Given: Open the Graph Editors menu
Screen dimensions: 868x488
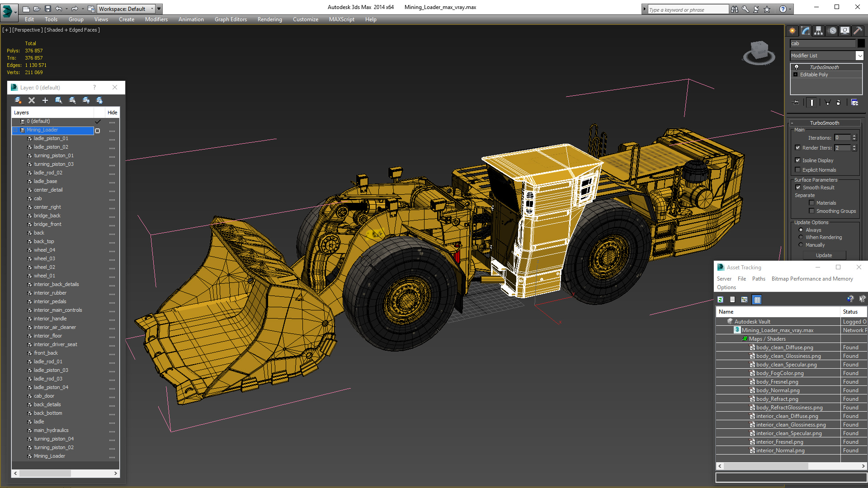Looking at the screenshot, I should (231, 19).
